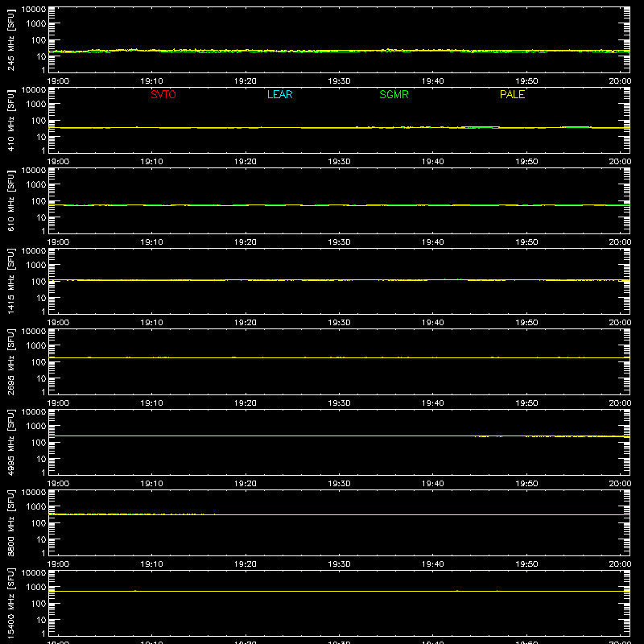
Task: Select the 245 MHz [SFU] axis title
Action: [11, 39]
